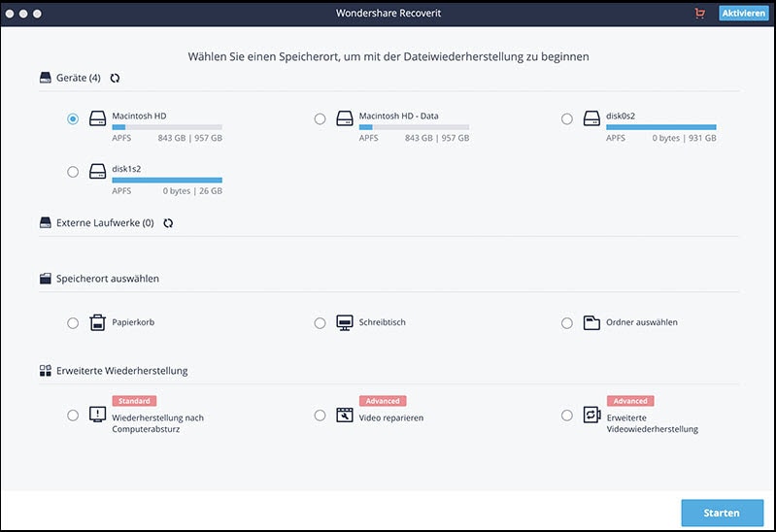Click the disk0s2 drive icon

click(x=591, y=118)
